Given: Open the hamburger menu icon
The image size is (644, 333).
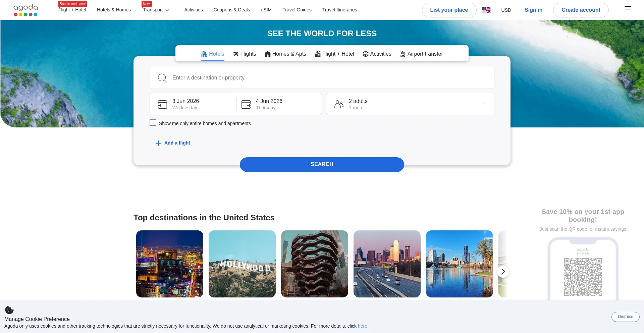Looking at the screenshot, I should click(x=628, y=10).
